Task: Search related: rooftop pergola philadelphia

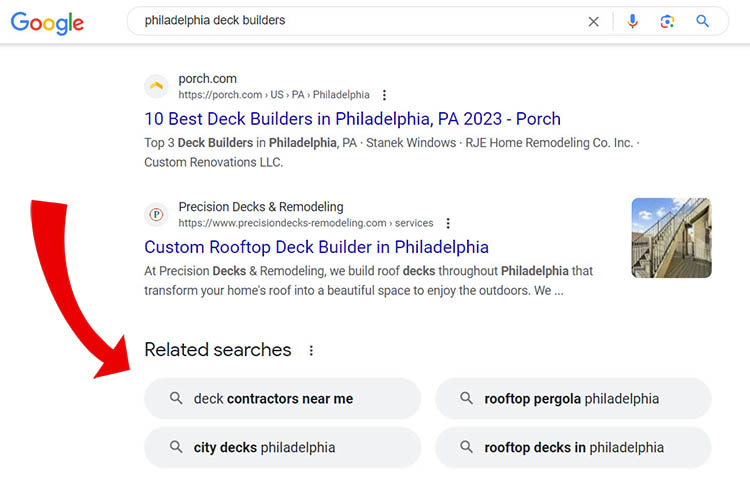Action: click(572, 398)
